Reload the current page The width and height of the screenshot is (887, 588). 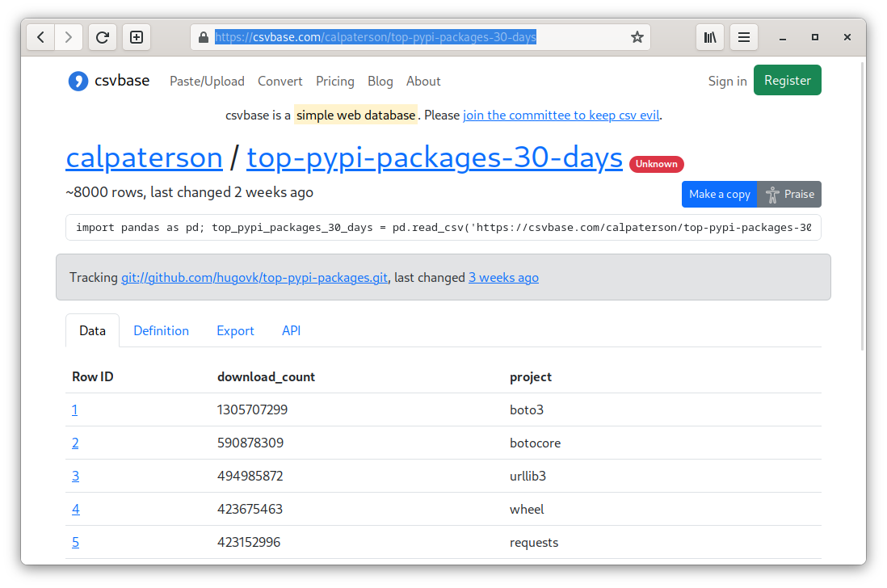[x=102, y=37]
